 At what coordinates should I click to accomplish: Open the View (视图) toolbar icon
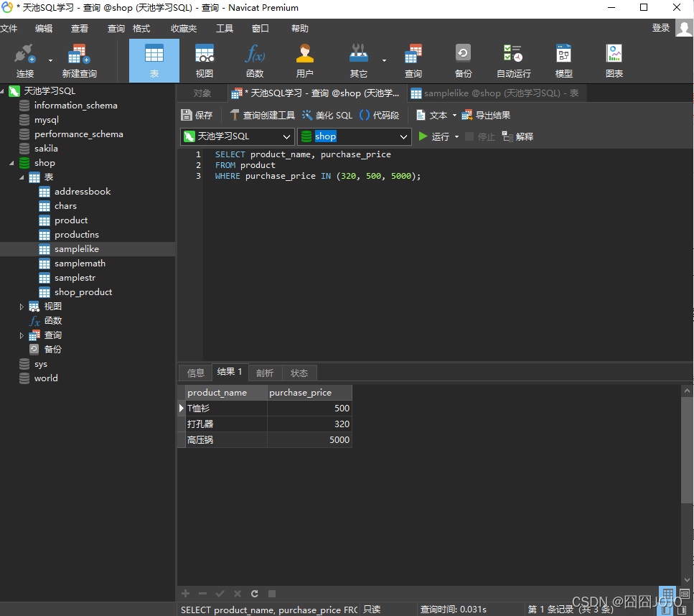[x=204, y=61]
